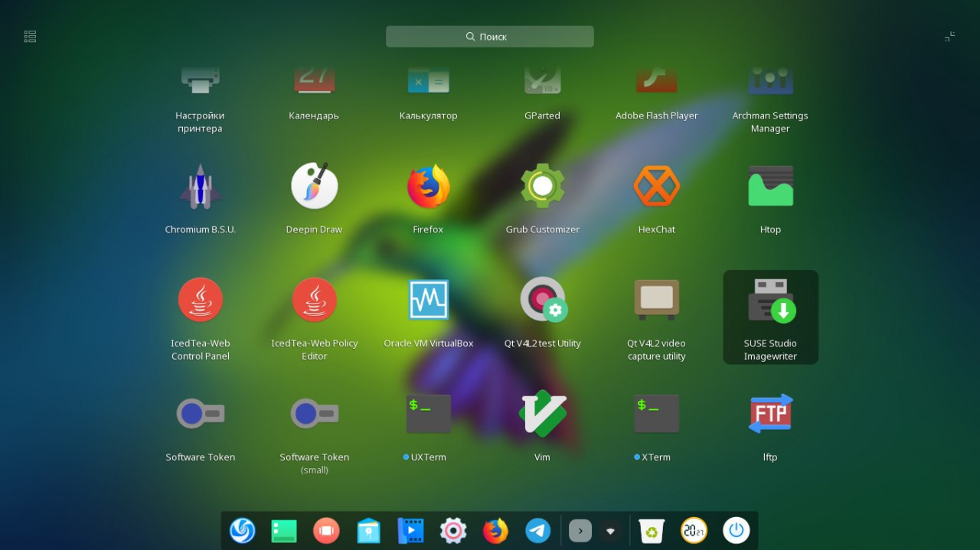Open Telegram from the dock
This screenshot has width=980, height=550.
pos(537,530)
